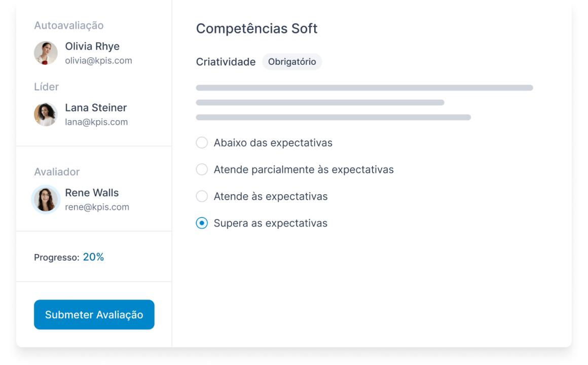Open Lana Steiner under Líder
This screenshot has width=588, height=365.
click(x=96, y=107)
